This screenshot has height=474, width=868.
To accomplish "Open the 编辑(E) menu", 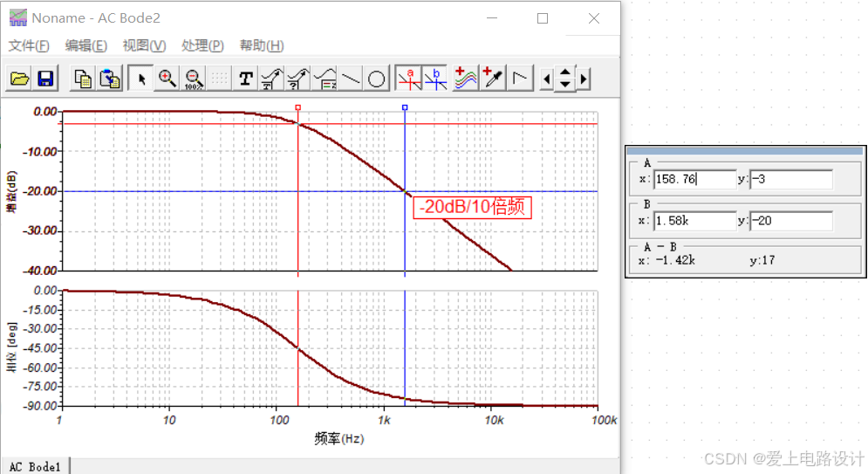I will 85,45.
